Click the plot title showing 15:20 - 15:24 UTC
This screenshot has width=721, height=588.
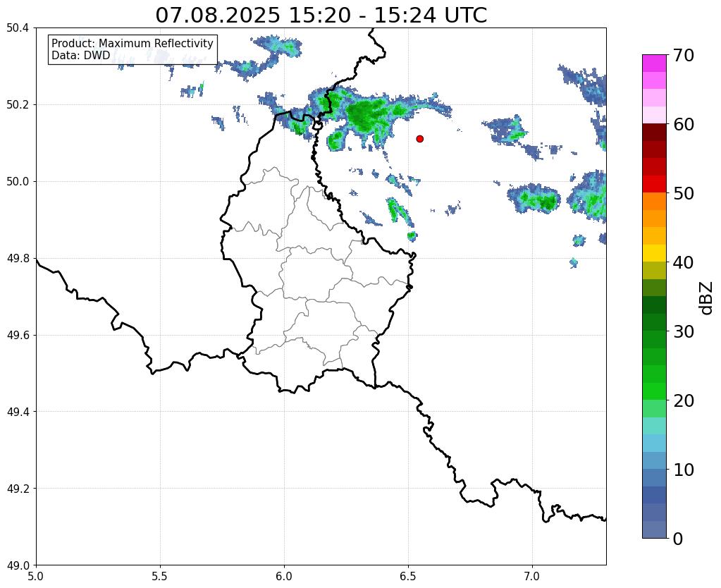tap(321, 16)
